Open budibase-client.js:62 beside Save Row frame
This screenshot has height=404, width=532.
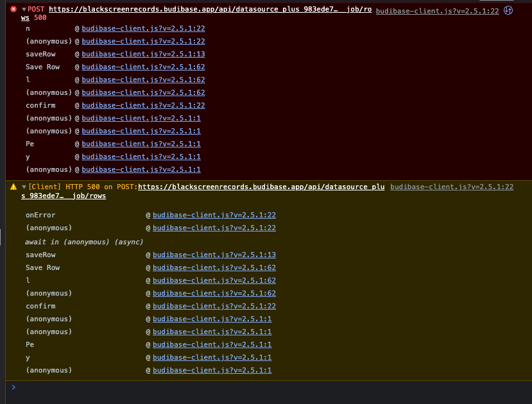[x=141, y=67]
